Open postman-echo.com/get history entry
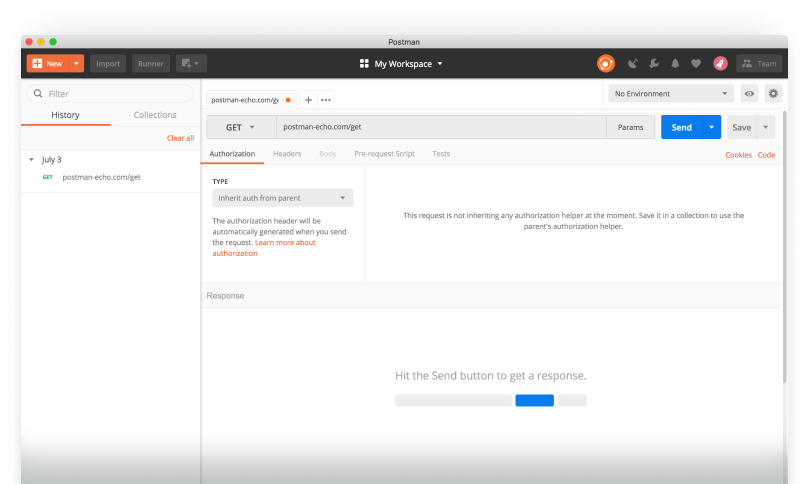This screenshot has height=484, width=810. pyautogui.click(x=101, y=177)
